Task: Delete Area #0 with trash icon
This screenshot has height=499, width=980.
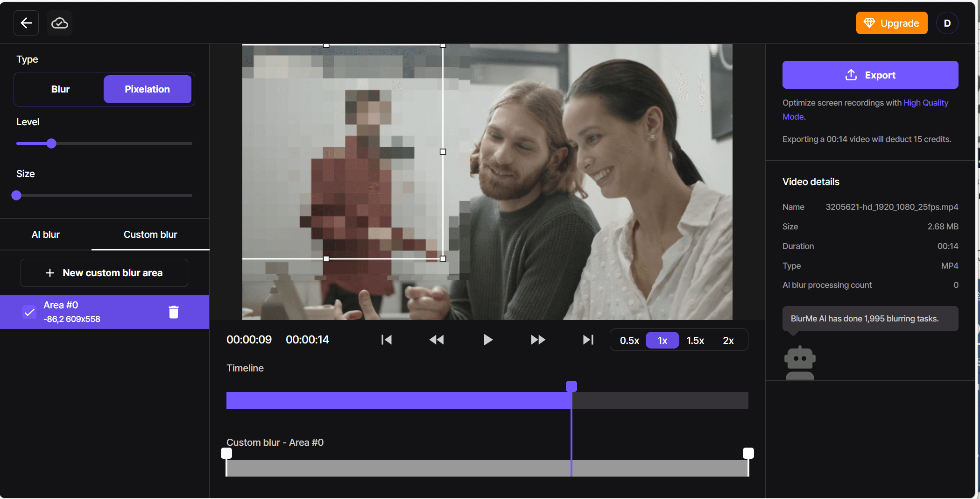Action: point(174,312)
